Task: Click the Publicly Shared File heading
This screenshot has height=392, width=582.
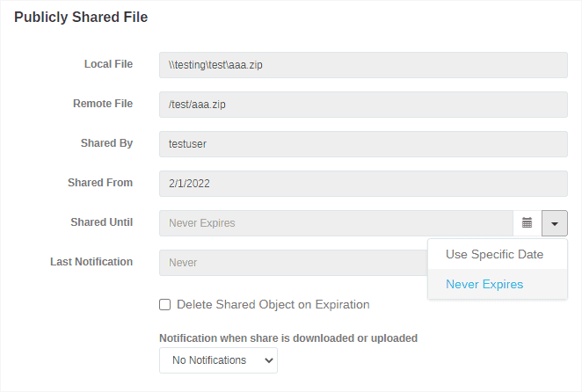Action: 81,17
